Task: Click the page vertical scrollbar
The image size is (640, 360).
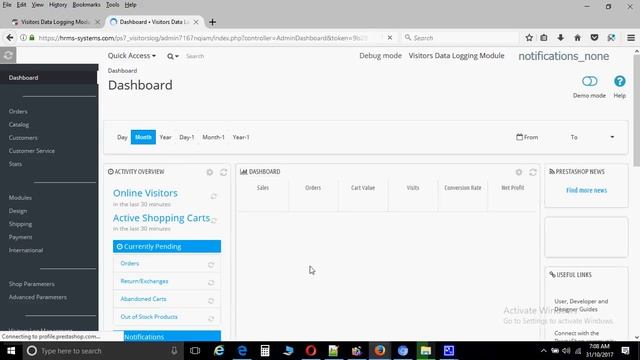Action: 636,110
